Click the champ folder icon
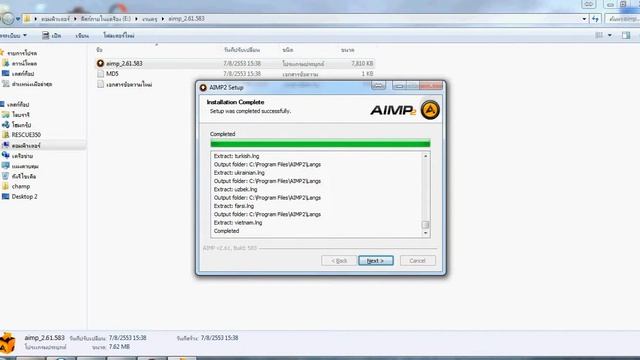 pyautogui.click(x=5, y=186)
